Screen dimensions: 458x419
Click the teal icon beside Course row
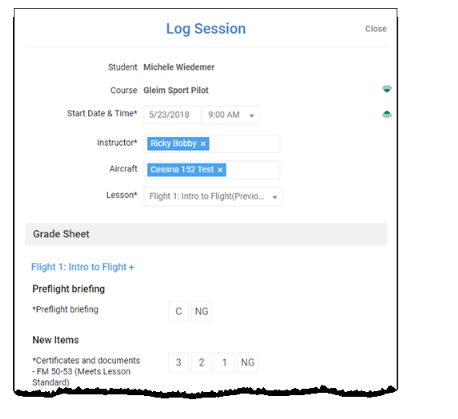tap(387, 89)
